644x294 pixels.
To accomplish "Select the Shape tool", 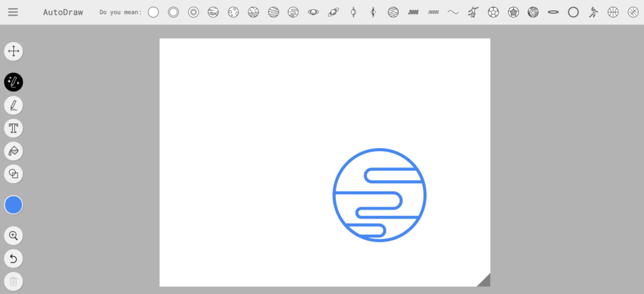I will pos(13,174).
